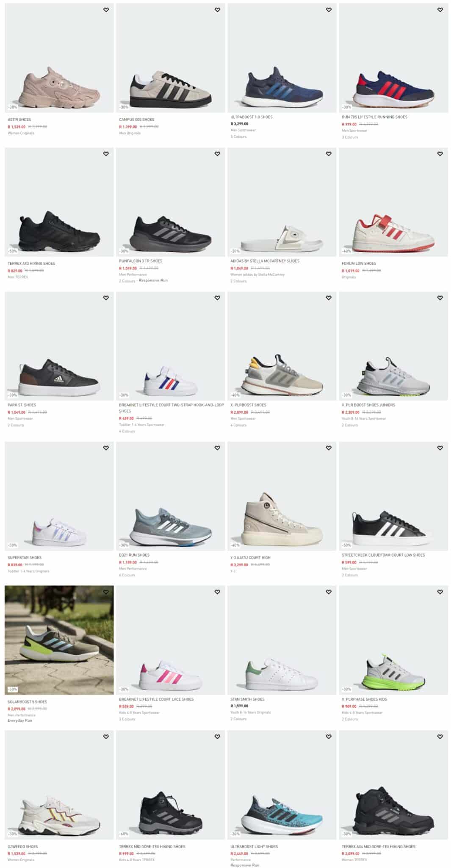The image size is (451, 868).
Task: Open Superstar Shoes product image
Action: pos(59,496)
